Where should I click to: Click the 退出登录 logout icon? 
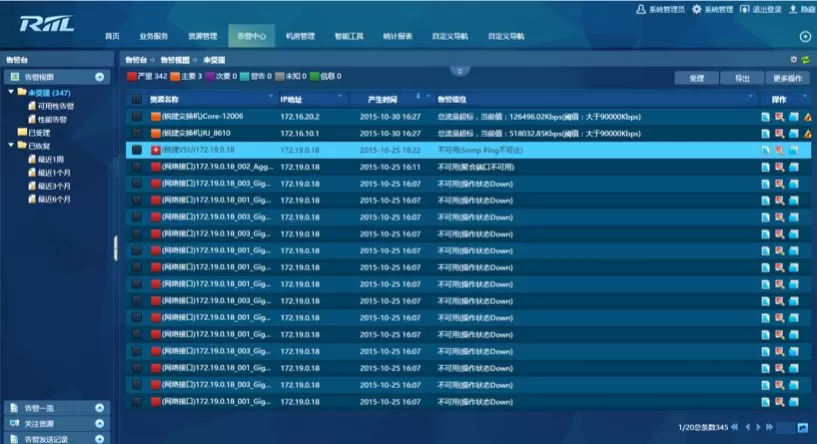(x=744, y=9)
